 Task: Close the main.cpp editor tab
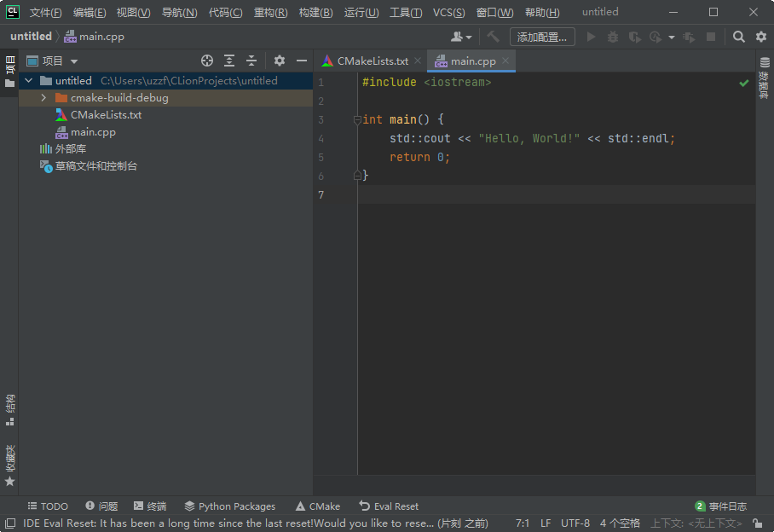pos(505,61)
